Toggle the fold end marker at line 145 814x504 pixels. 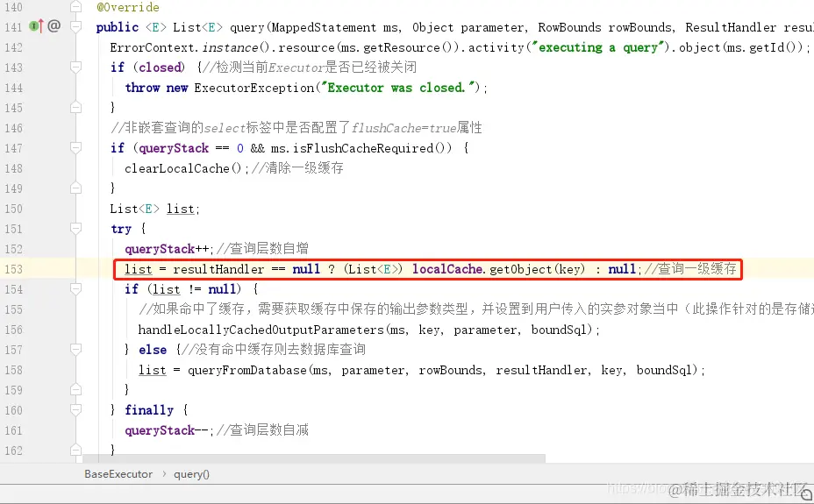tap(75, 108)
